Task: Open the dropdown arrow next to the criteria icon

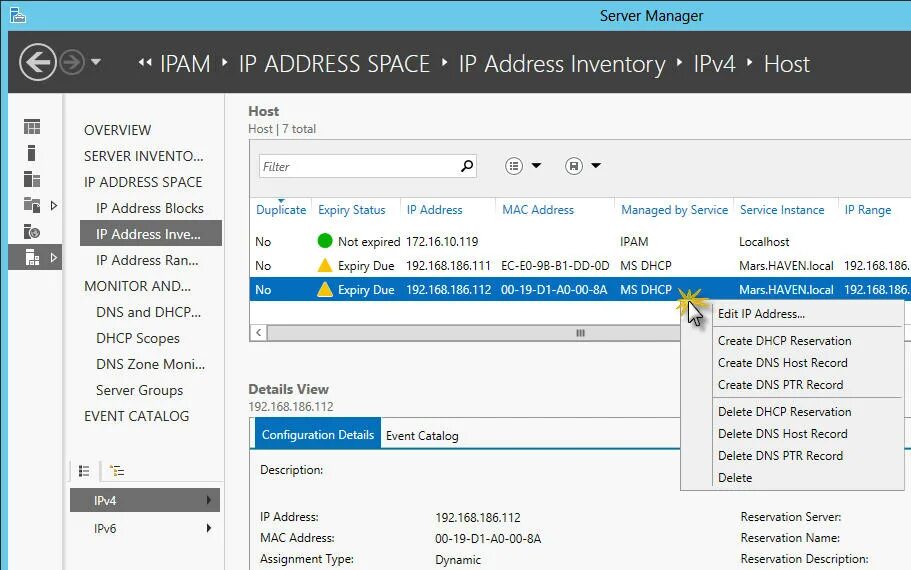Action: click(x=536, y=166)
